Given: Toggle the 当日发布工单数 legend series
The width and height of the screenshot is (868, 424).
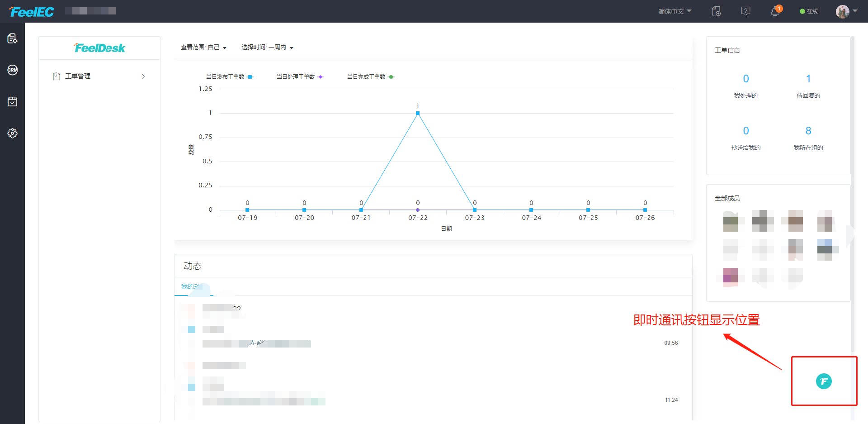Looking at the screenshot, I should pos(230,77).
